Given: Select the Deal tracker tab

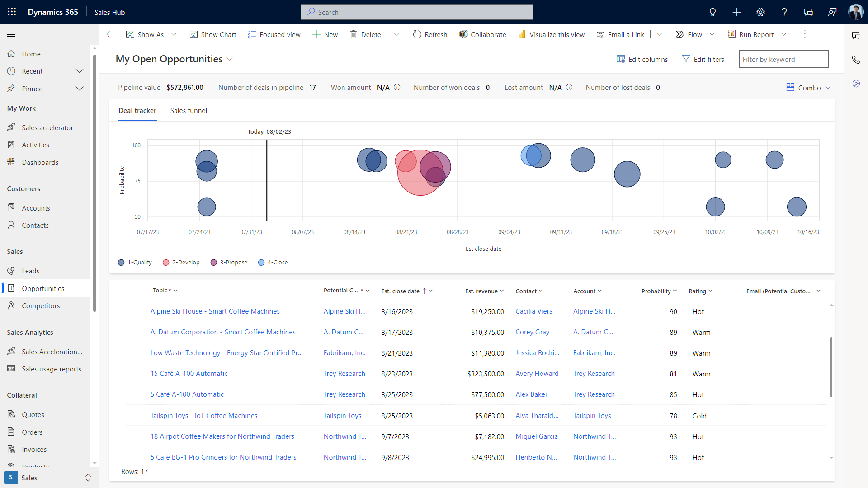Looking at the screenshot, I should (137, 111).
